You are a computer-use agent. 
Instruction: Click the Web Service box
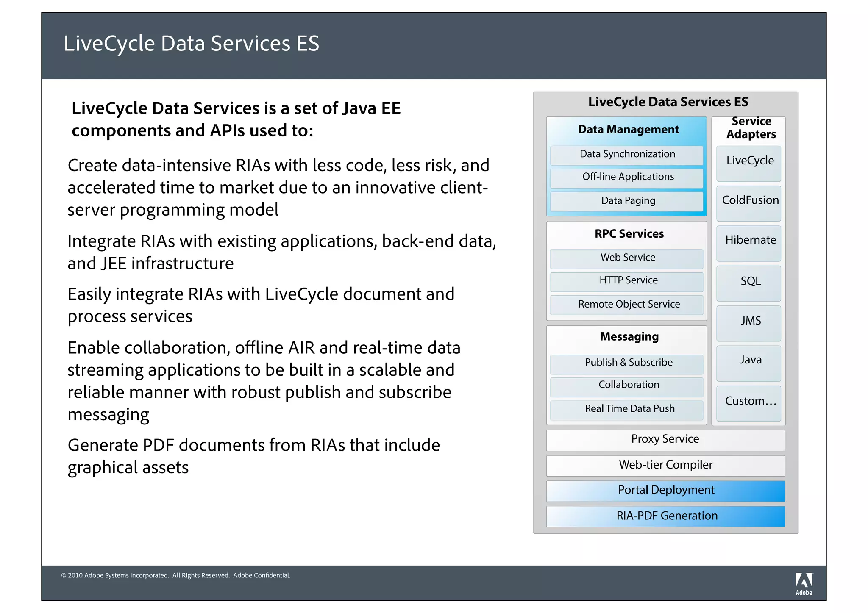[x=626, y=258]
